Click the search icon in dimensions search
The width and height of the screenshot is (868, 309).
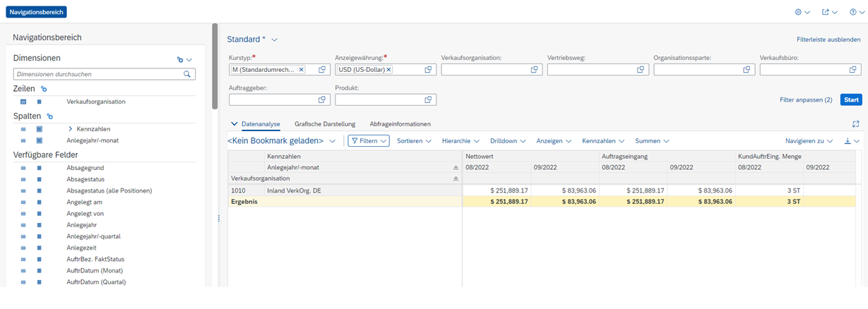(x=187, y=74)
